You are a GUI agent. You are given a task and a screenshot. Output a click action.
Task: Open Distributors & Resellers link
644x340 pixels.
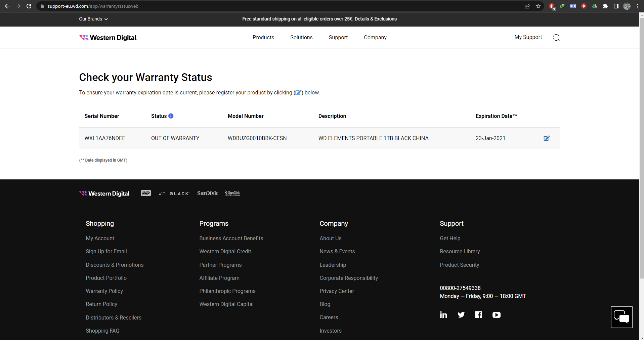tap(114, 317)
